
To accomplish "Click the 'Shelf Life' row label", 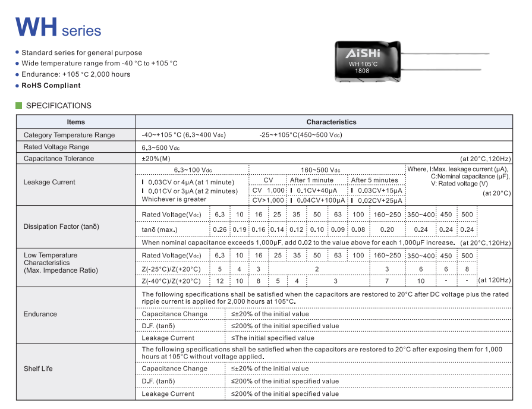I will tap(38, 369).
